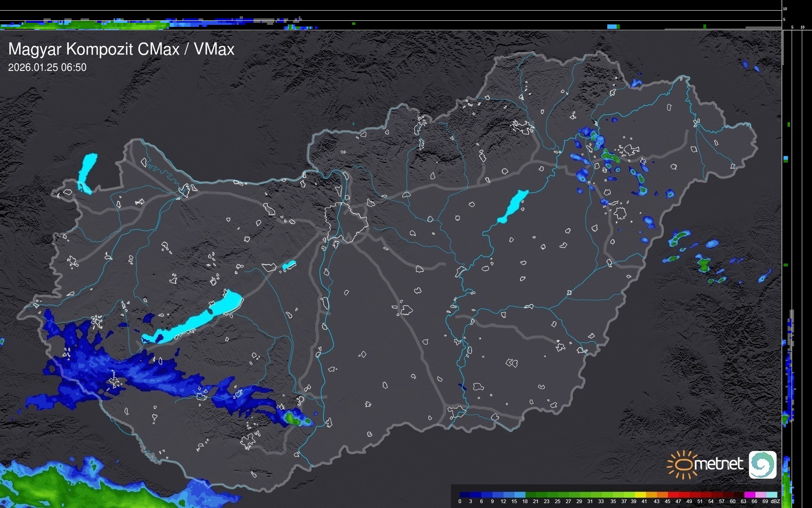Click the Budapest city outline

coord(347,222)
